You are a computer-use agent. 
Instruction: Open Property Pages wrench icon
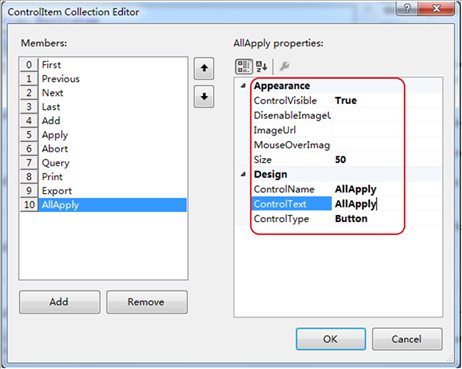pos(284,66)
